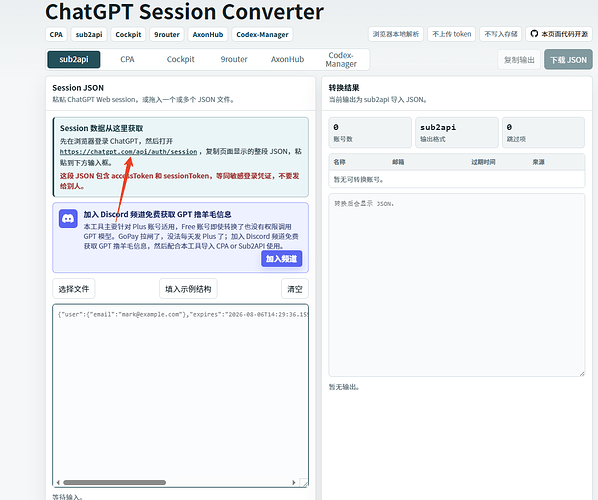The width and height of the screenshot is (598, 500).
Task: Click the 本页面代码开源 badge text
Action: (564, 34)
